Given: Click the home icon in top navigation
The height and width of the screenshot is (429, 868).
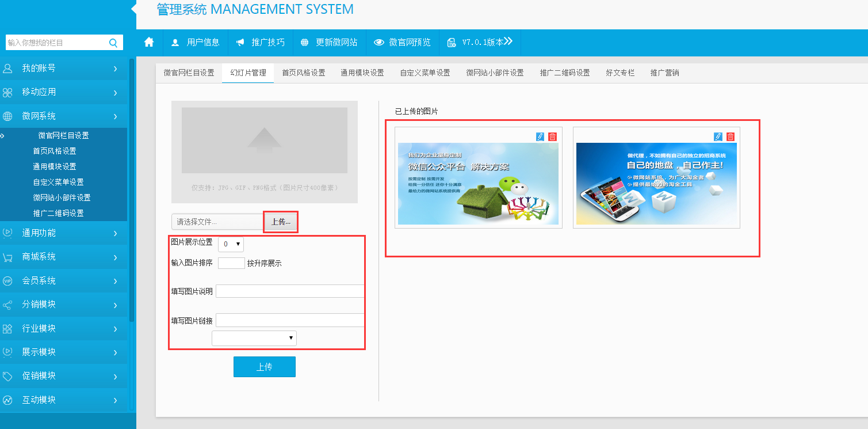Looking at the screenshot, I should click(149, 42).
